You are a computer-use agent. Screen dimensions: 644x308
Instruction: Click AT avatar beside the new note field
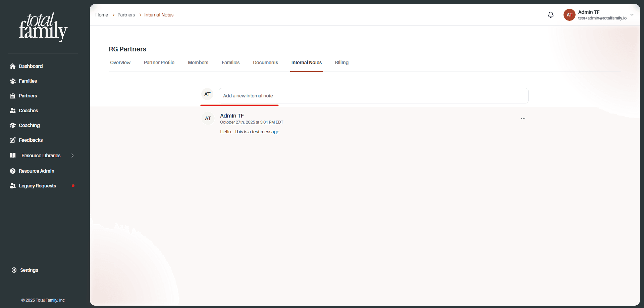pos(207,94)
